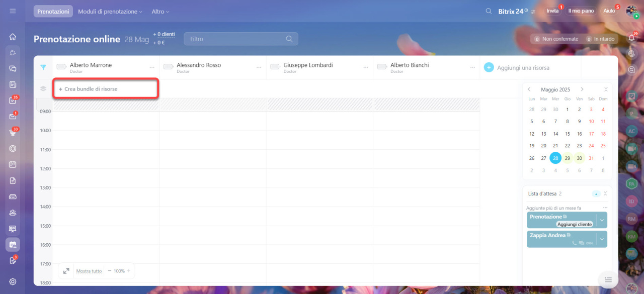Go to next month in mini calendar

[x=582, y=89]
